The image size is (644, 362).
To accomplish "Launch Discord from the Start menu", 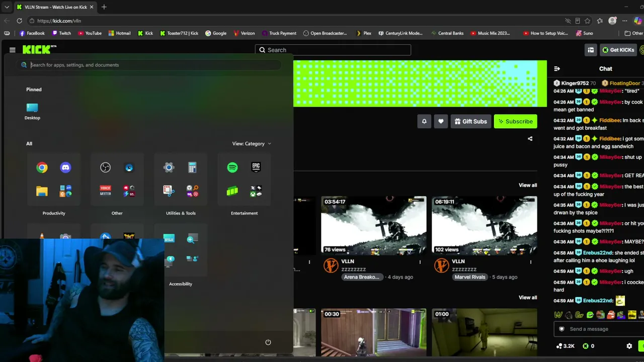I will [65, 167].
